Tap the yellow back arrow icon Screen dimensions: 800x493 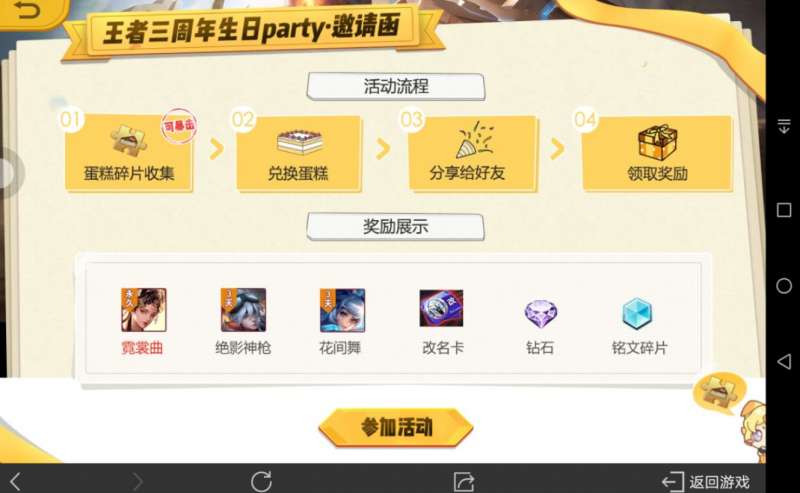[28, 10]
